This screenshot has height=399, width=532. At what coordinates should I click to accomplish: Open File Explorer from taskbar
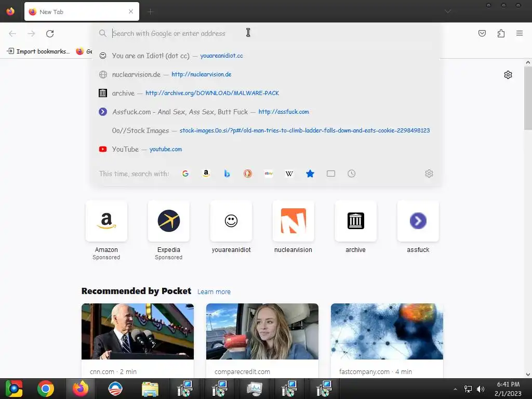pos(150,389)
